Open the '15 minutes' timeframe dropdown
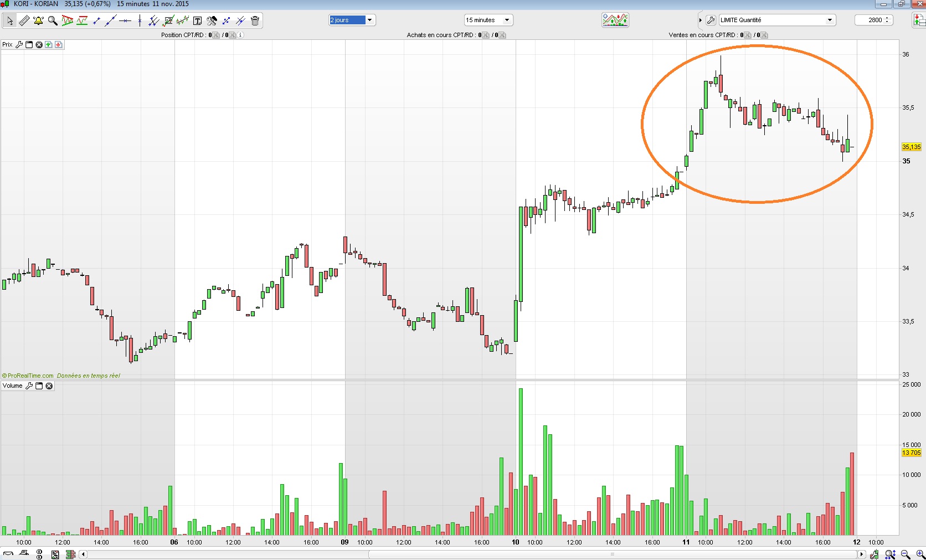Viewport: 926px width, 560px height. point(488,20)
